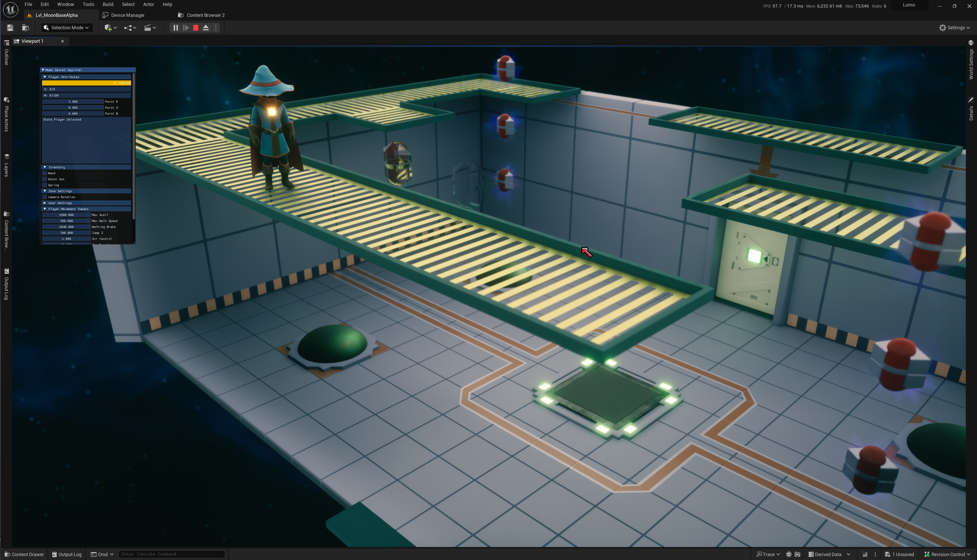Click the Save current level icon

click(10, 28)
